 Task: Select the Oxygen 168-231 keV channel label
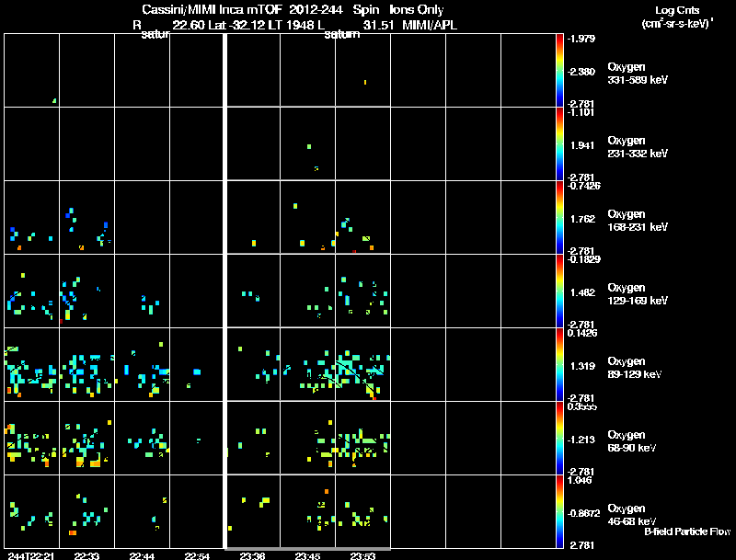pyautogui.click(x=638, y=221)
